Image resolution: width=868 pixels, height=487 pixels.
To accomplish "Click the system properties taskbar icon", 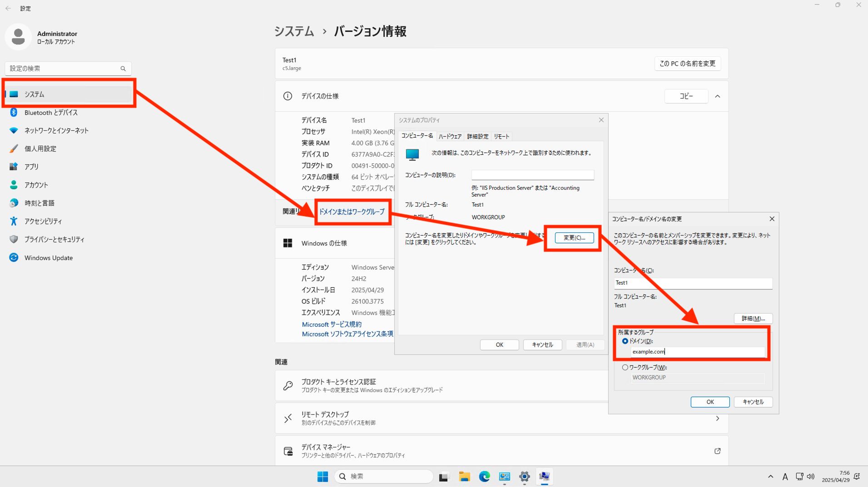I will (x=544, y=476).
